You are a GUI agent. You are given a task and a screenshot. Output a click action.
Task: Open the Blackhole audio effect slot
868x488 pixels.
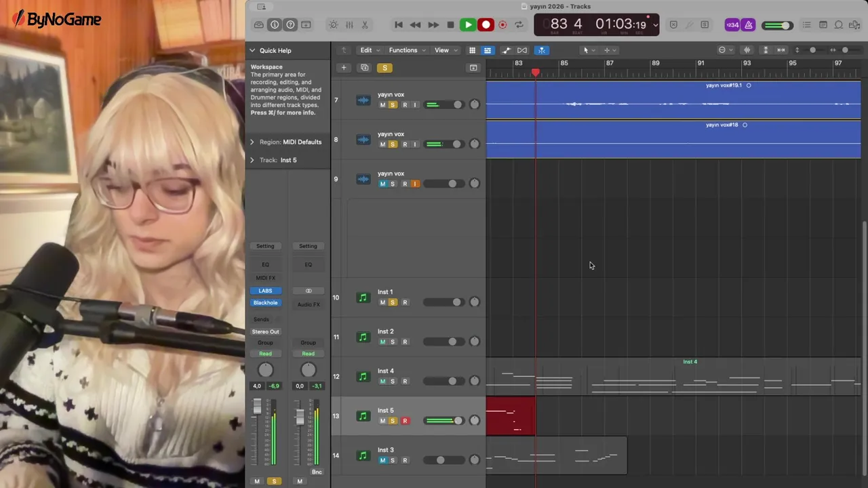[265, 303]
